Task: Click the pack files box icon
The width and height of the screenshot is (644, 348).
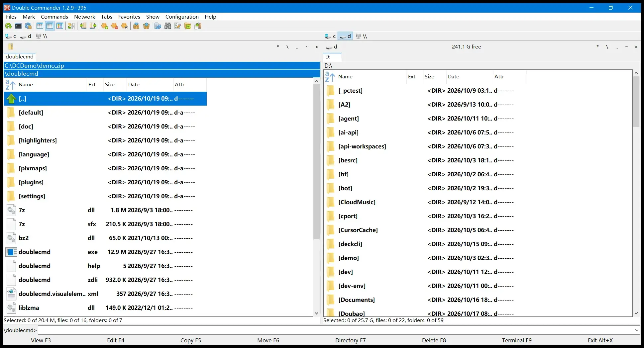Action: [136, 26]
